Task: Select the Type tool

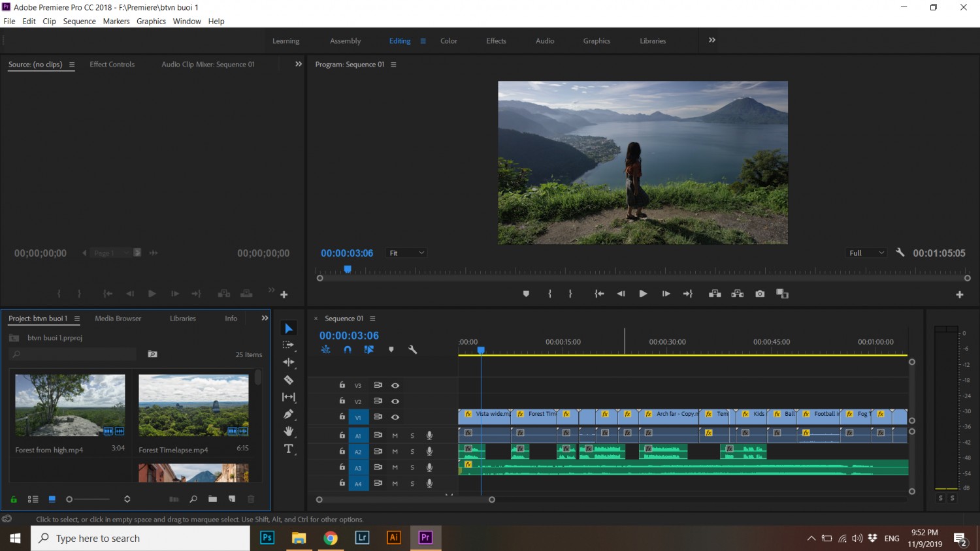Action: point(289,449)
